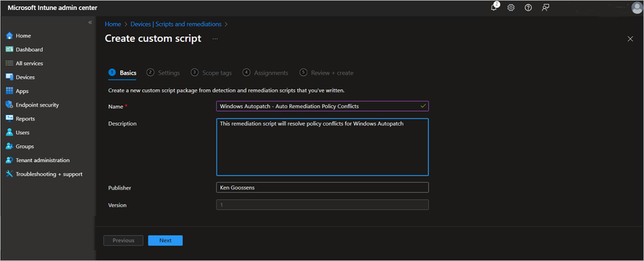Open the ellipsis menu beside Create custom script
This screenshot has width=644, height=261.
216,39
